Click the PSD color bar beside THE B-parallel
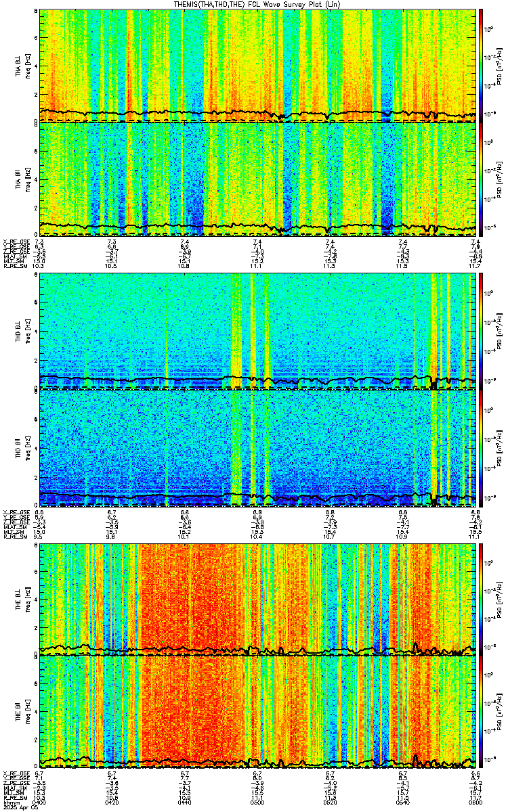Screen dimensions: 508x812 [482, 713]
